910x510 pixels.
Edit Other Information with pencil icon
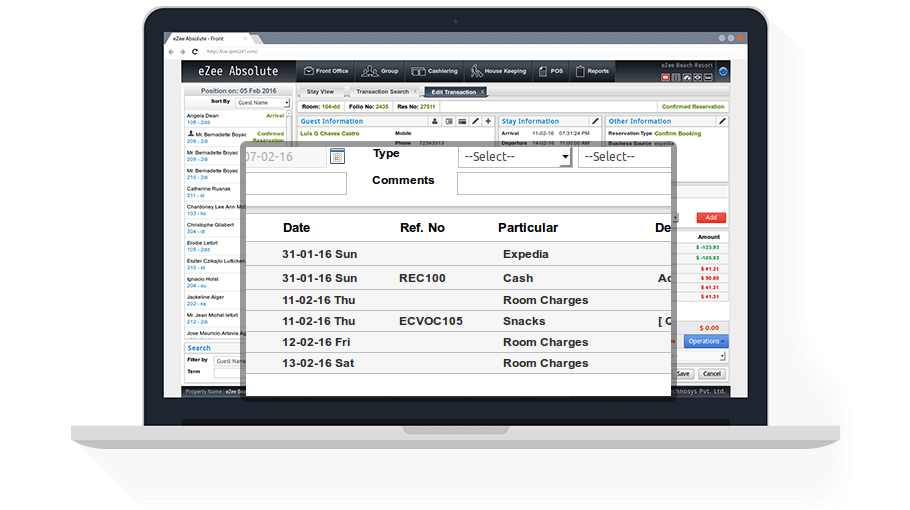pyautogui.click(x=722, y=121)
